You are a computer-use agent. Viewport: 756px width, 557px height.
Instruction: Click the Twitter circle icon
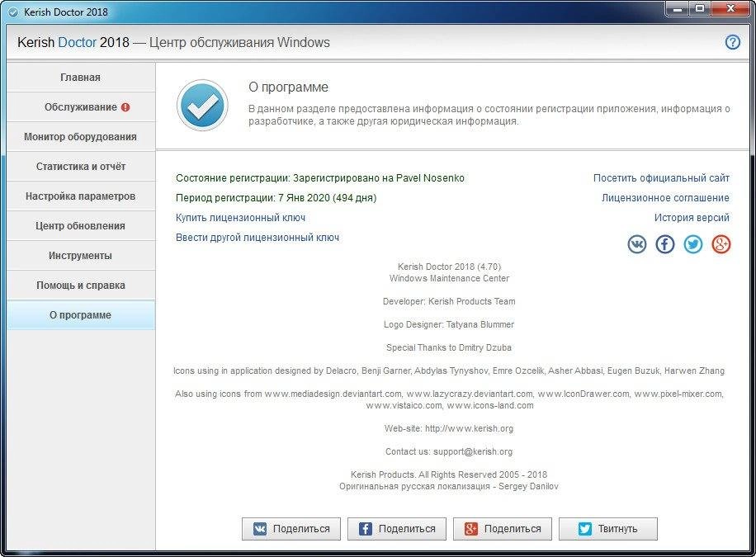coord(693,244)
